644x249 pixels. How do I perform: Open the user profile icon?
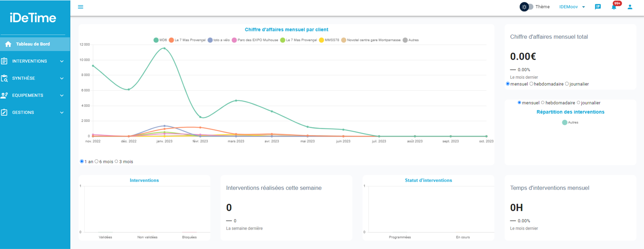630,7
